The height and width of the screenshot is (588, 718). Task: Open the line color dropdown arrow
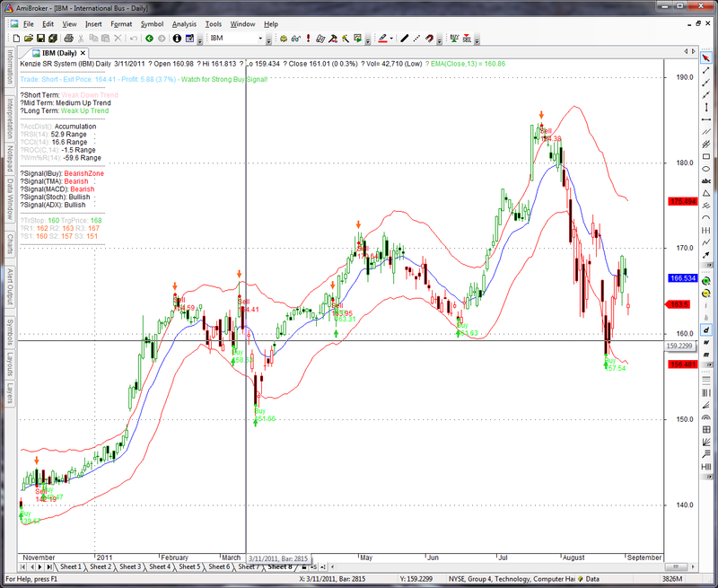(391, 39)
